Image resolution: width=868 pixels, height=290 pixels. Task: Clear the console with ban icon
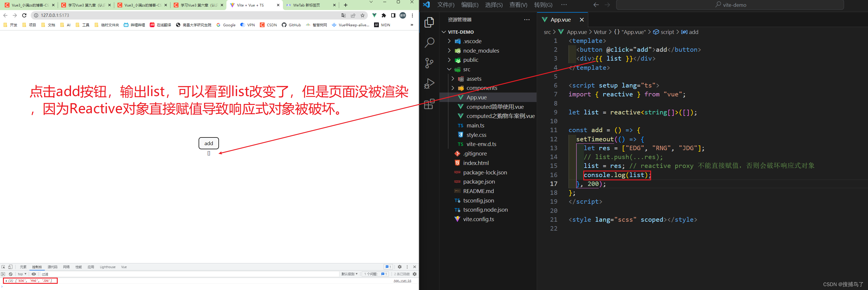click(x=11, y=274)
